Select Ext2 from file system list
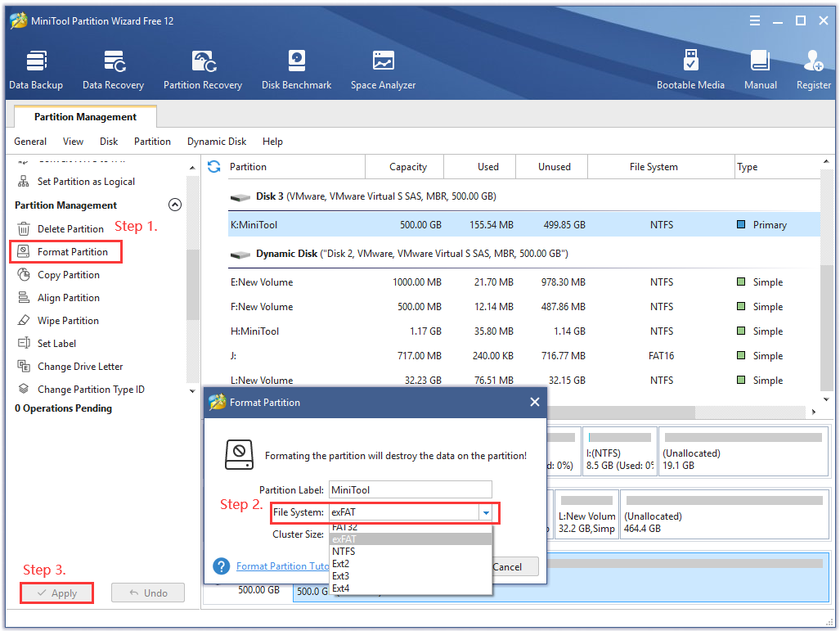Viewport: 840px width, 631px height. (x=411, y=564)
